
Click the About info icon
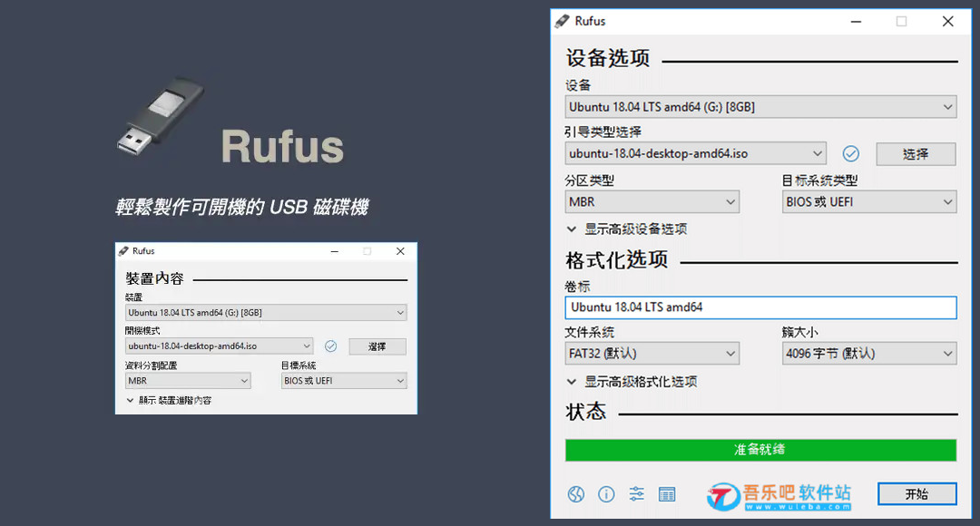click(x=606, y=494)
